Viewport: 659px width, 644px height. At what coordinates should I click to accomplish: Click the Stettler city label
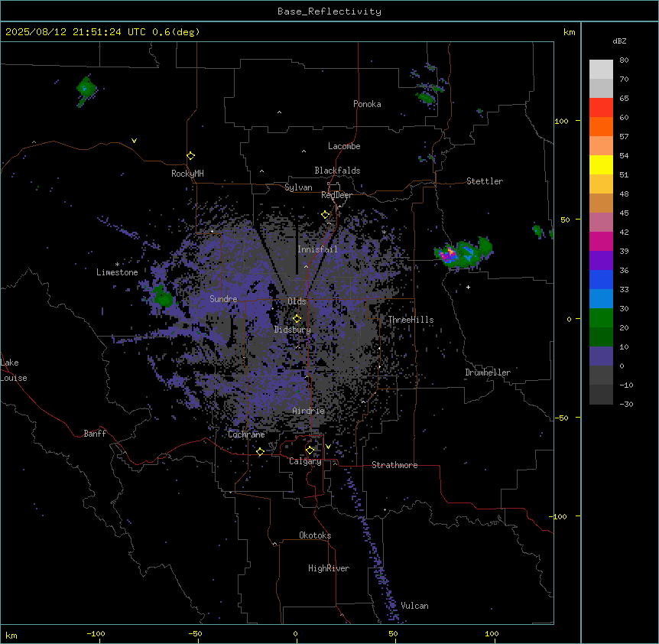pyautogui.click(x=484, y=181)
